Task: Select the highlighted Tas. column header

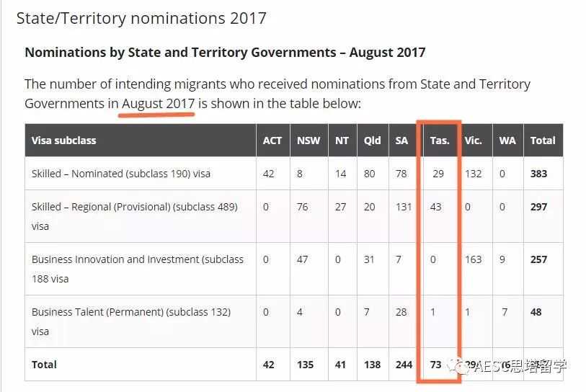Action: tap(439, 141)
